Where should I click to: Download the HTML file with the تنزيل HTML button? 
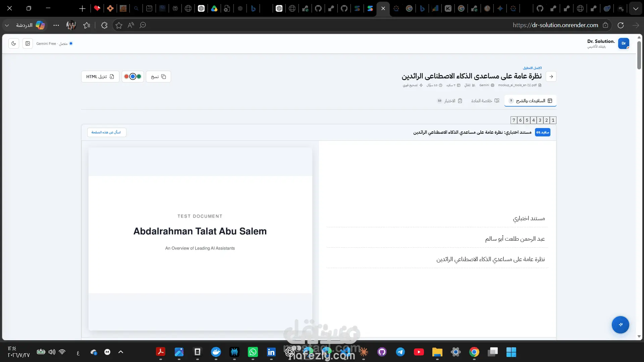[100, 77]
